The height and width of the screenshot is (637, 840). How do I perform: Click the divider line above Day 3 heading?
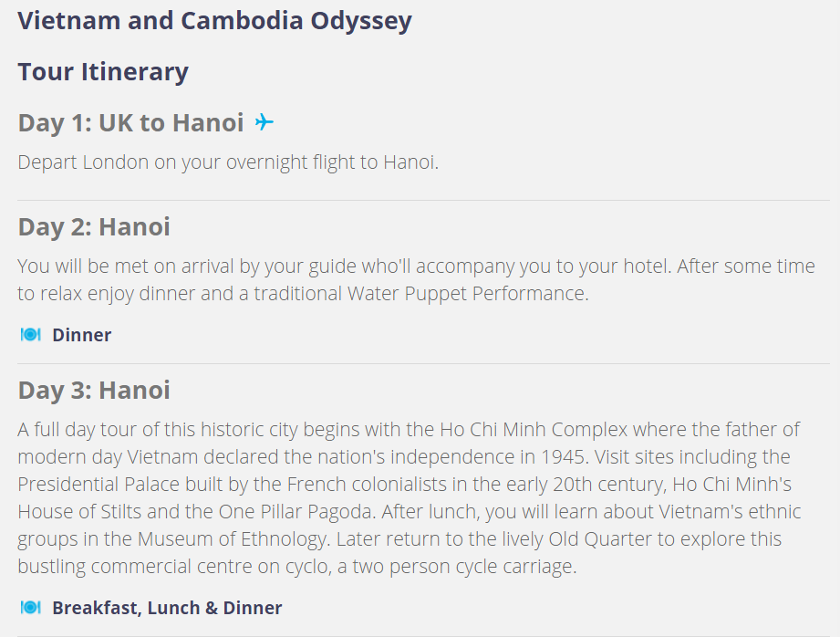click(x=423, y=363)
